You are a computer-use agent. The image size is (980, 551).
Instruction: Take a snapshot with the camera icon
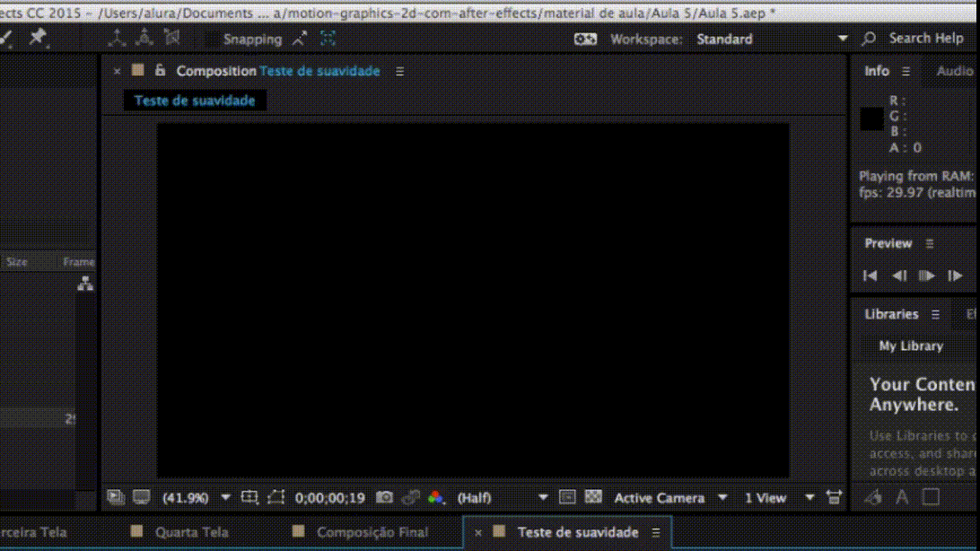click(385, 497)
